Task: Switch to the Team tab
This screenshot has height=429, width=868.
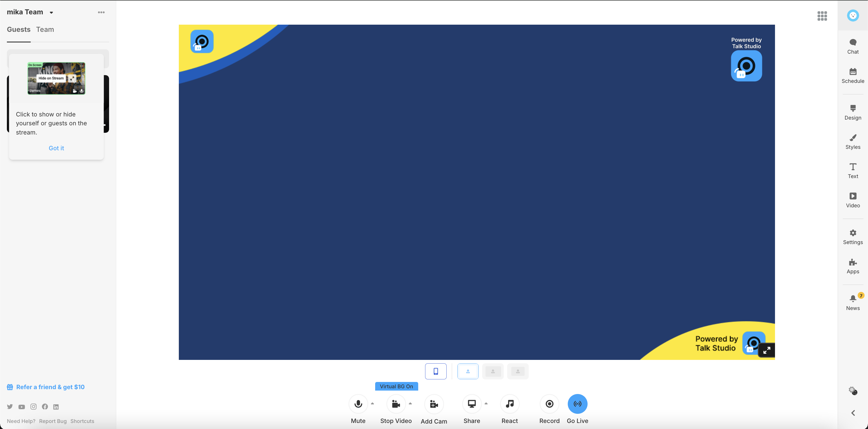Action: (45, 30)
